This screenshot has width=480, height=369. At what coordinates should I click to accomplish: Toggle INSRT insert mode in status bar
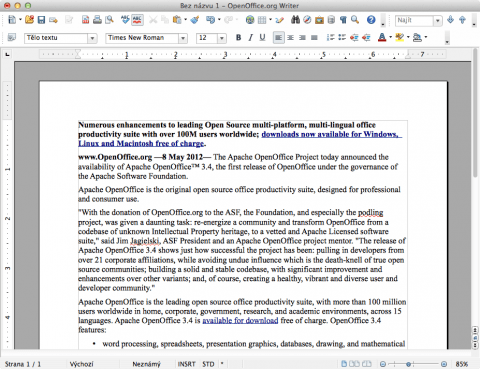(x=186, y=364)
